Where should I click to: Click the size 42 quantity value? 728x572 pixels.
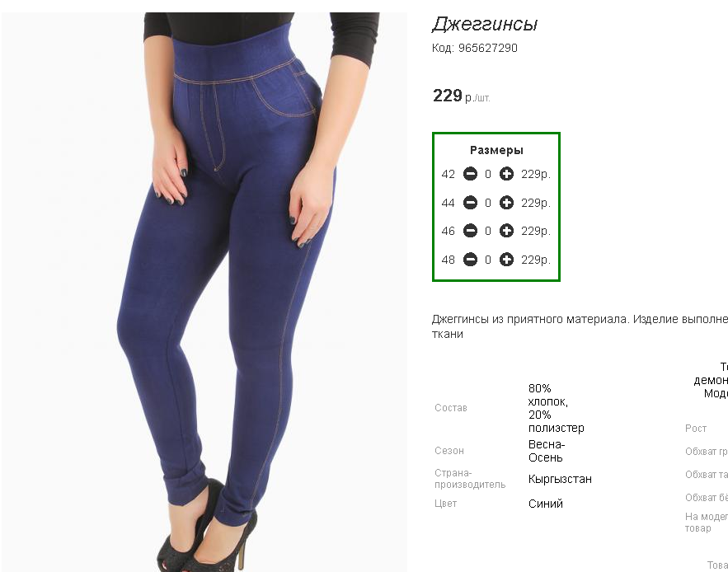pyautogui.click(x=487, y=174)
